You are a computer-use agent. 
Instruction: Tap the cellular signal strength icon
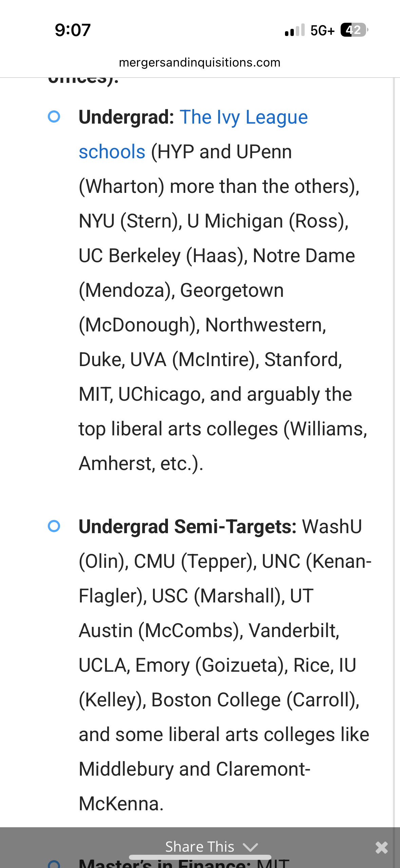click(294, 30)
